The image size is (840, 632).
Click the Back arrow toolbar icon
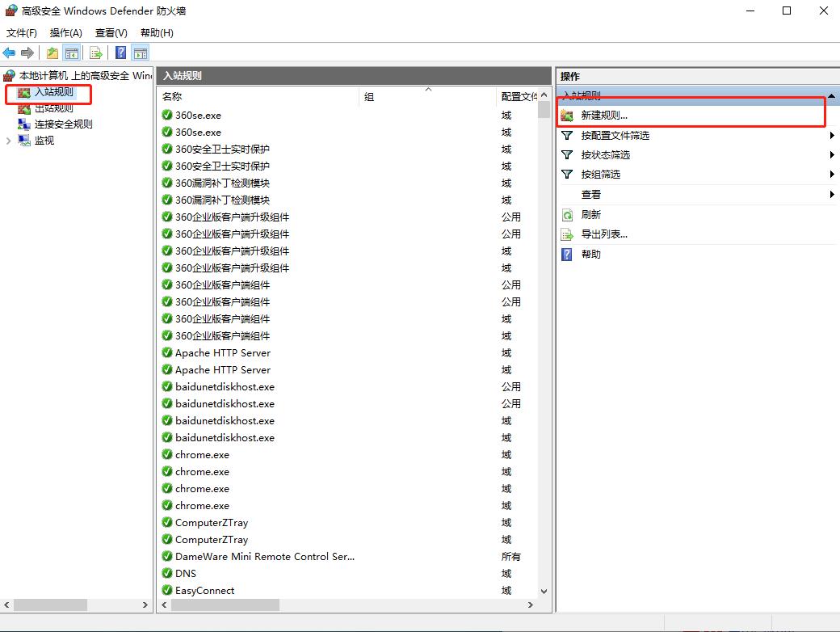[9, 53]
